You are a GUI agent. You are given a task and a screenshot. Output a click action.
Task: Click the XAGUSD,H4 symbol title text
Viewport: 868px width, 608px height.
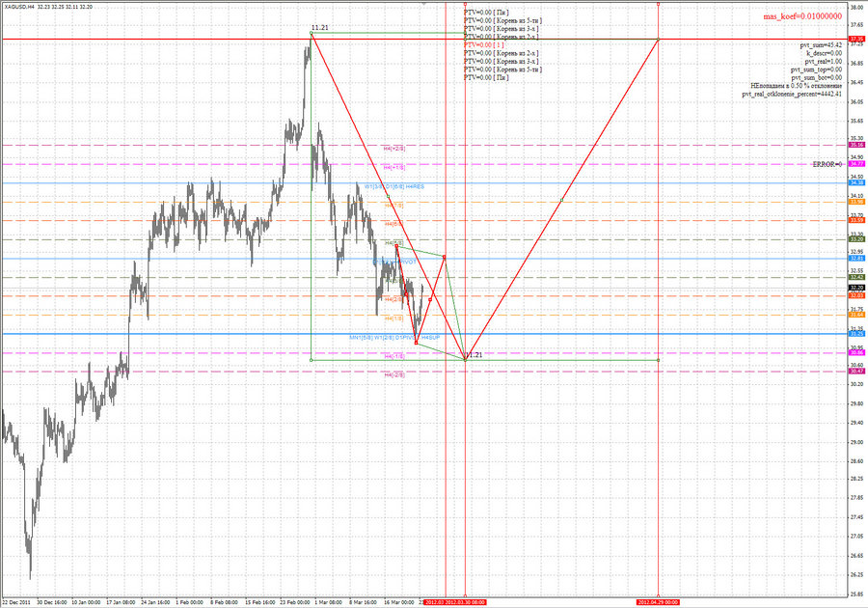(19, 7)
